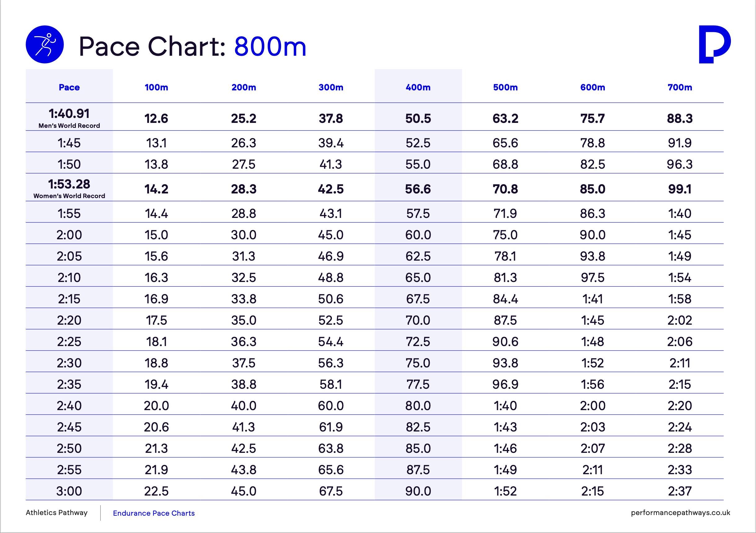Click the performancepathways.co.uk website link
756x533 pixels.
pyautogui.click(x=681, y=513)
